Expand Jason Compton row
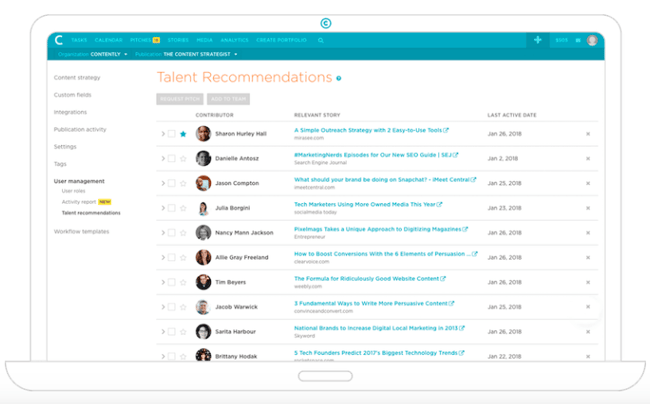Screen dimensions: 650x404 [x=163, y=183]
